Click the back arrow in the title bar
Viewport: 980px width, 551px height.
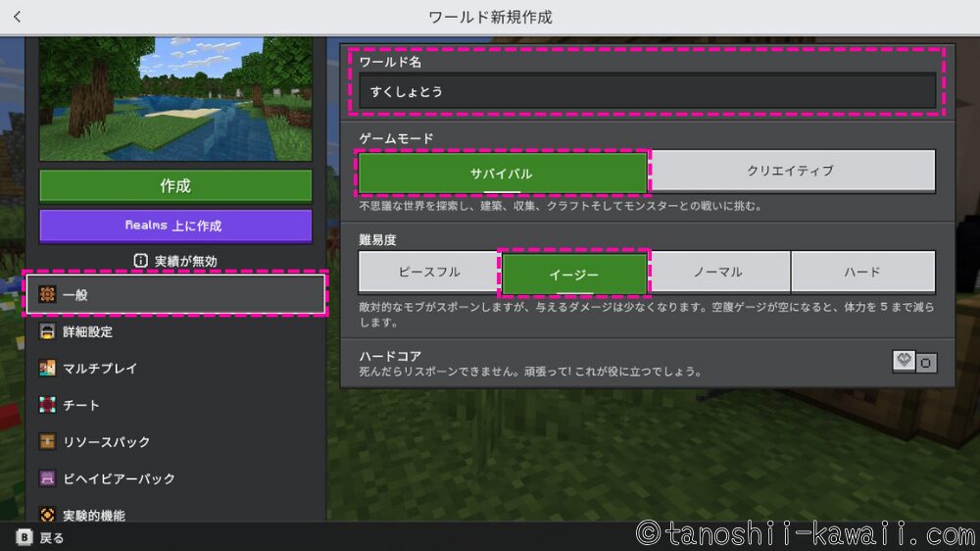point(17,17)
